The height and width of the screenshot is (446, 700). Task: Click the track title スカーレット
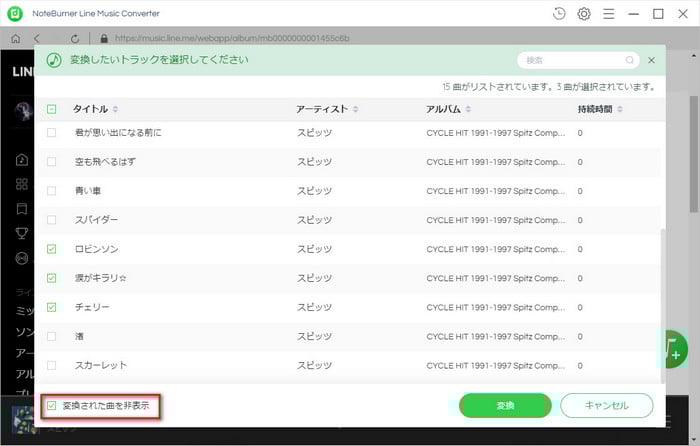point(101,365)
